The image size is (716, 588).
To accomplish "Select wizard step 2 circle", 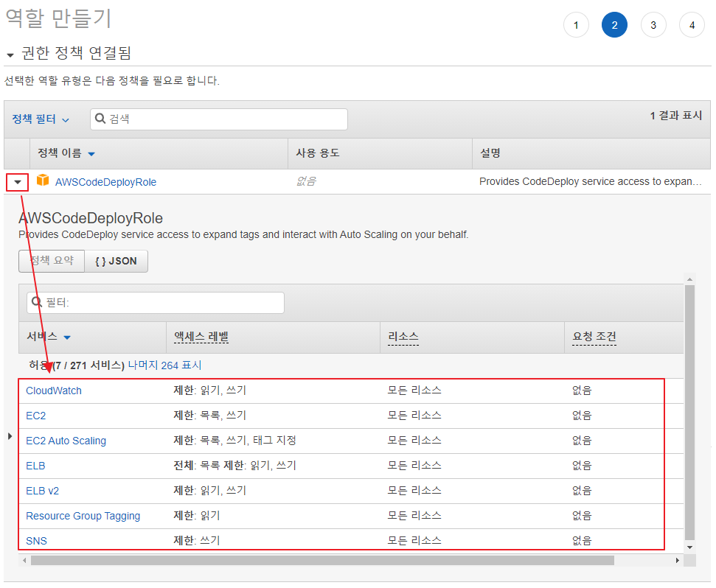I will coord(614,24).
